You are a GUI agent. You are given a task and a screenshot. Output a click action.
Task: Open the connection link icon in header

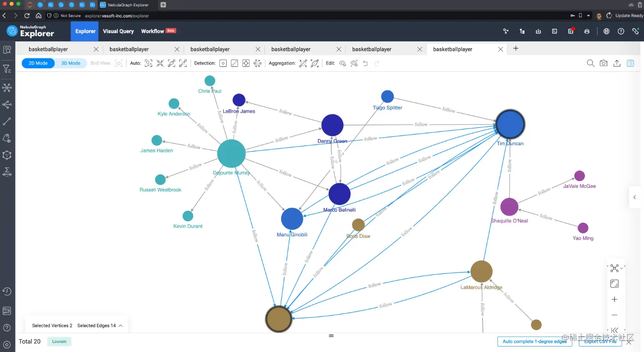635,31
